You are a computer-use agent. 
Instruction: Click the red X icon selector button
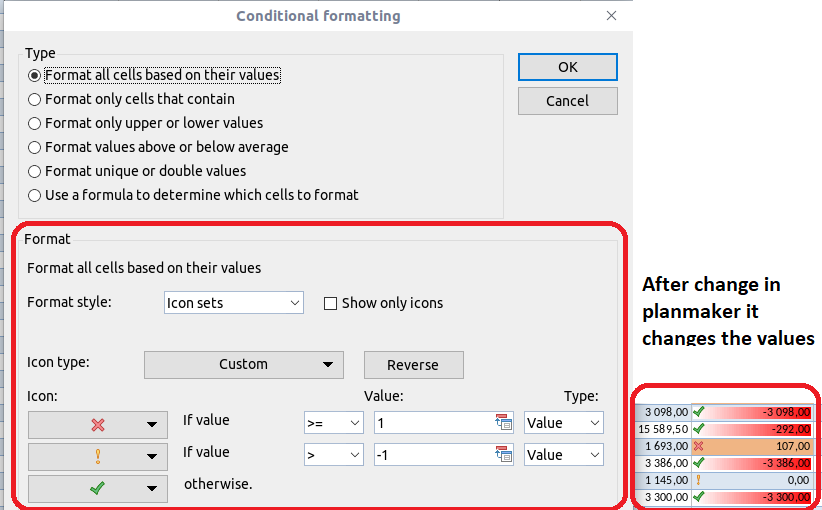pyautogui.click(x=97, y=424)
